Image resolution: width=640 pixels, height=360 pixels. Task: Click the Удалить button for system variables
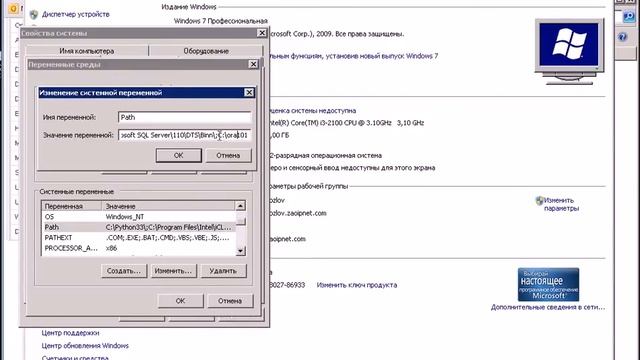[223, 271]
